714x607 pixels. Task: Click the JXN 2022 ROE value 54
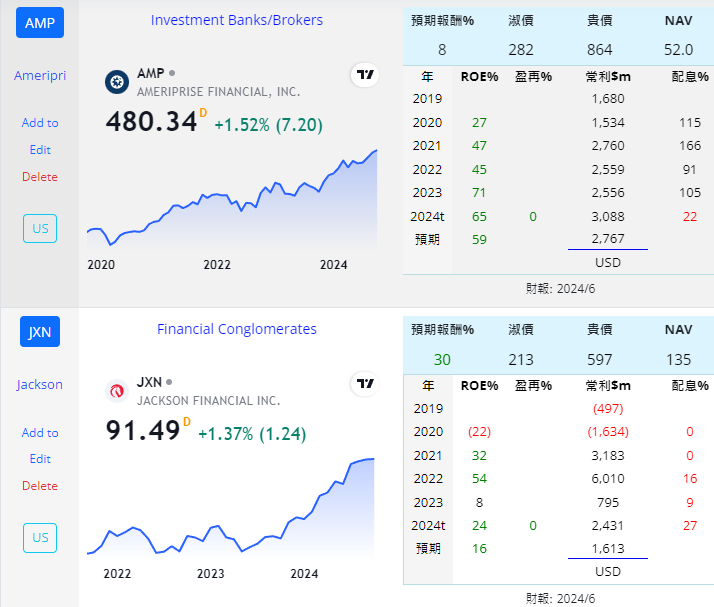tap(479, 479)
